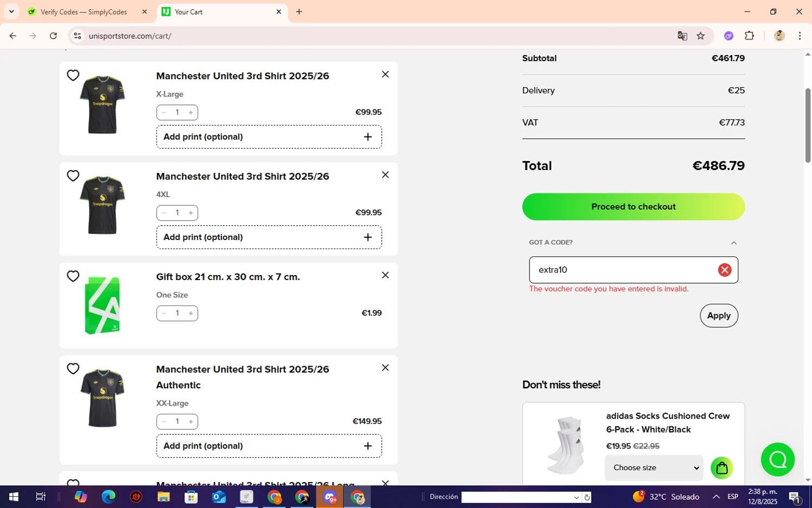
Task: Increase quantity of the X-Large shirt
Action: click(x=191, y=113)
